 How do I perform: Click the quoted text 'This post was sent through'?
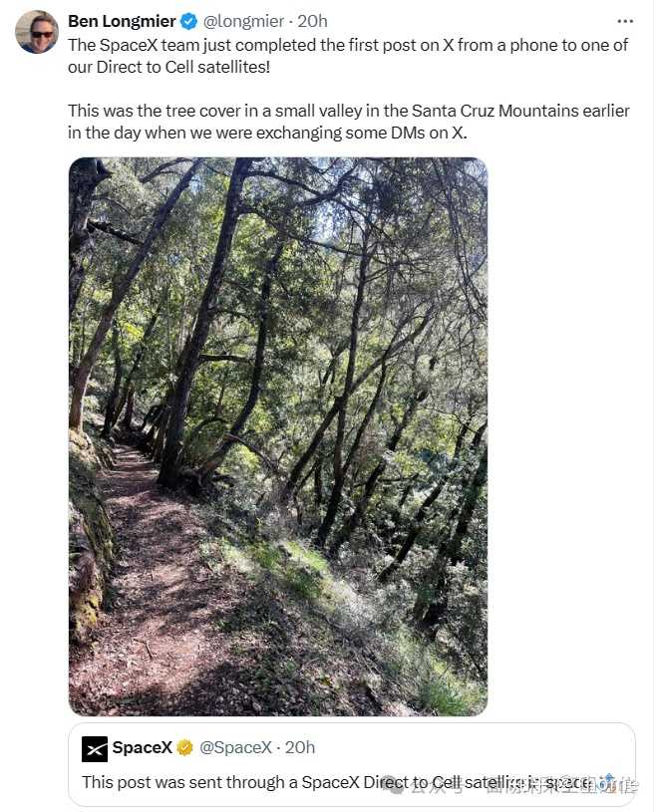point(183,782)
